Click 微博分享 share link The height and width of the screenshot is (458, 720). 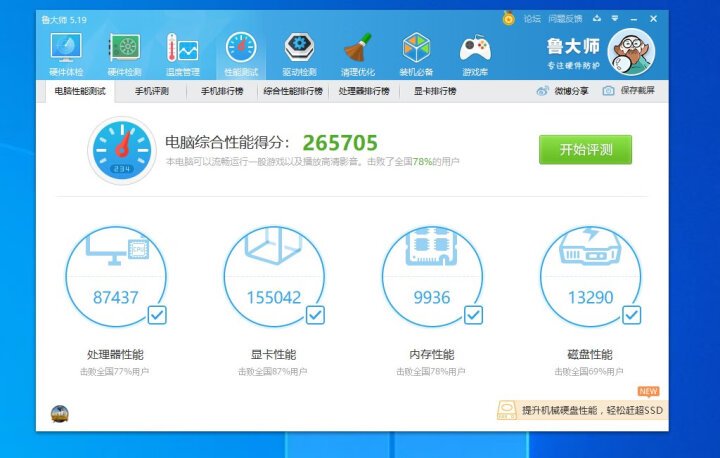click(x=571, y=91)
